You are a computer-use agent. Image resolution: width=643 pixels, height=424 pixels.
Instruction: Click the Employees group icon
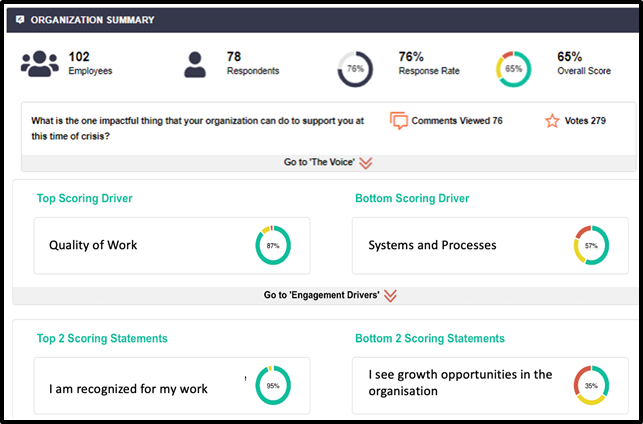point(40,64)
